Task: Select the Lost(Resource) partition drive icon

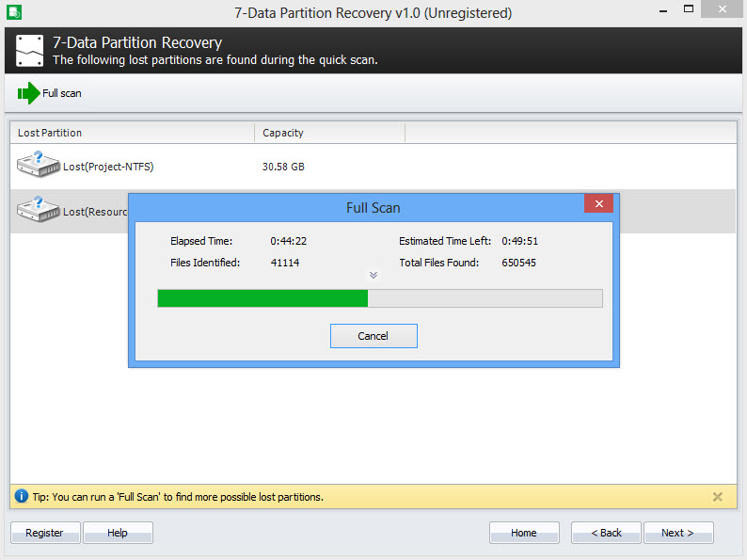Action: (x=39, y=210)
